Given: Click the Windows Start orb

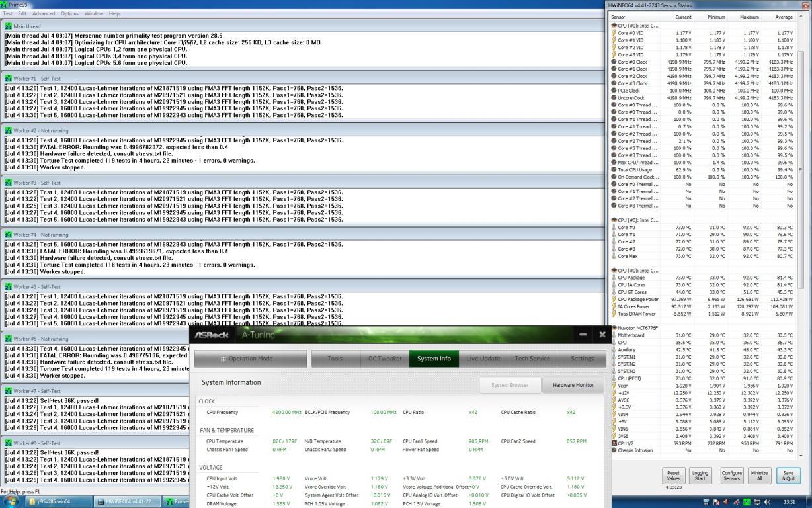Looking at the screenshot, I should 11,501.
